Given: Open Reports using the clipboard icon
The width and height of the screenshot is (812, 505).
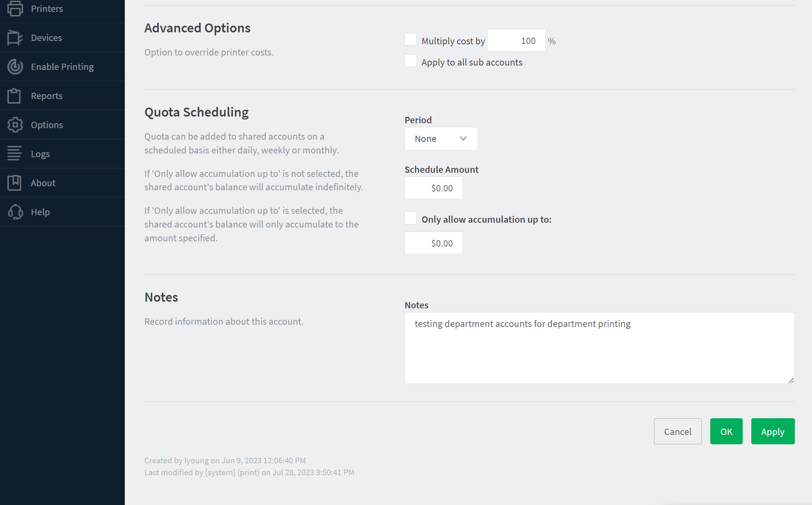Looking at the screenshot, I should click(x=14, y=96).
